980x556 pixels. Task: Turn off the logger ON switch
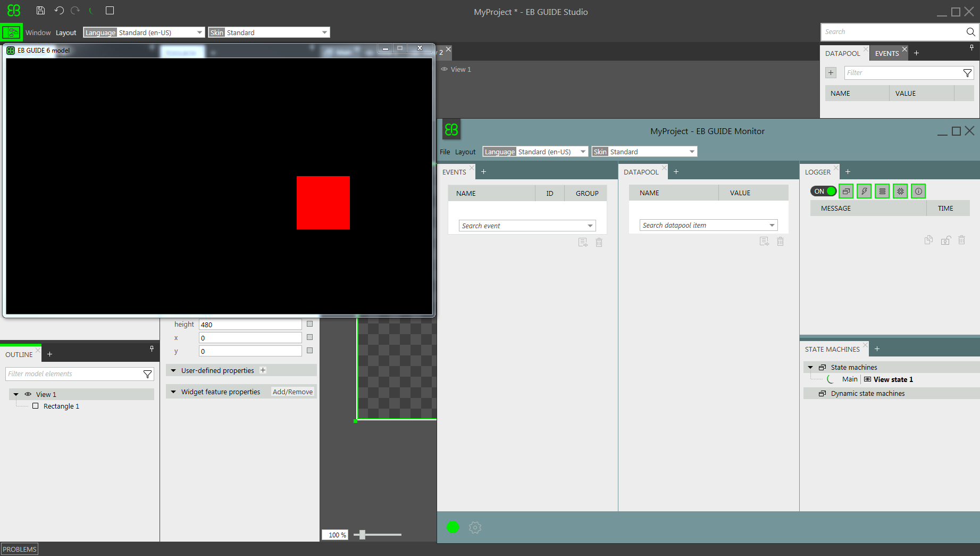823,191
